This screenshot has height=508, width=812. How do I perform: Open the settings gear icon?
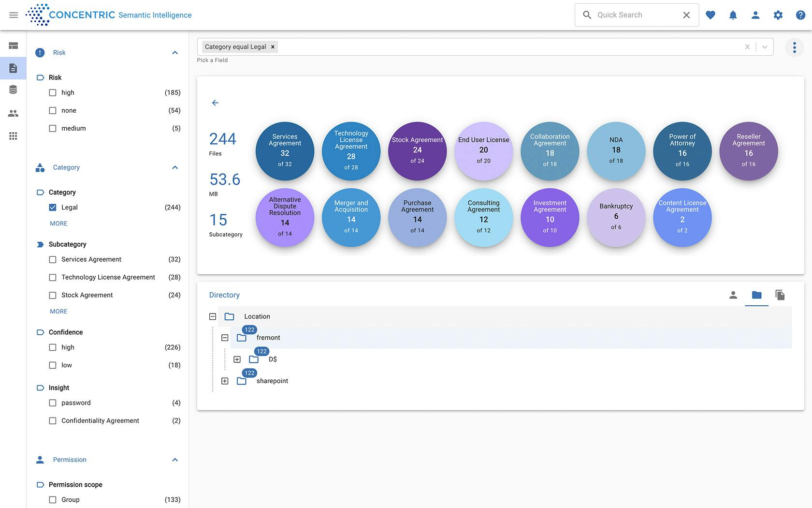click(778, 15)
